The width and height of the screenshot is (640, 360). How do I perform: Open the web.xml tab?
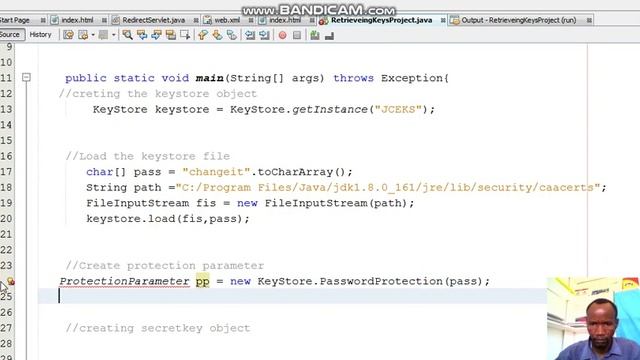click(x=227, y=20)
